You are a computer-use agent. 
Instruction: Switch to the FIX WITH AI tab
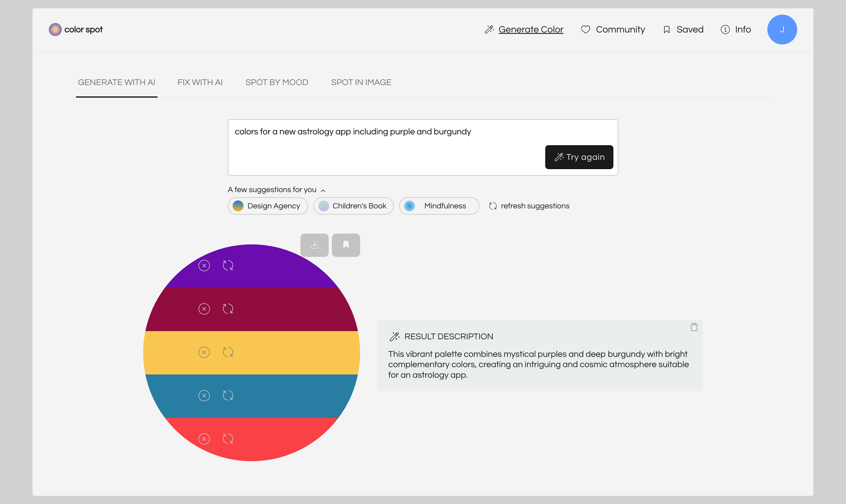pyautogui.click(x=200, y=83)
